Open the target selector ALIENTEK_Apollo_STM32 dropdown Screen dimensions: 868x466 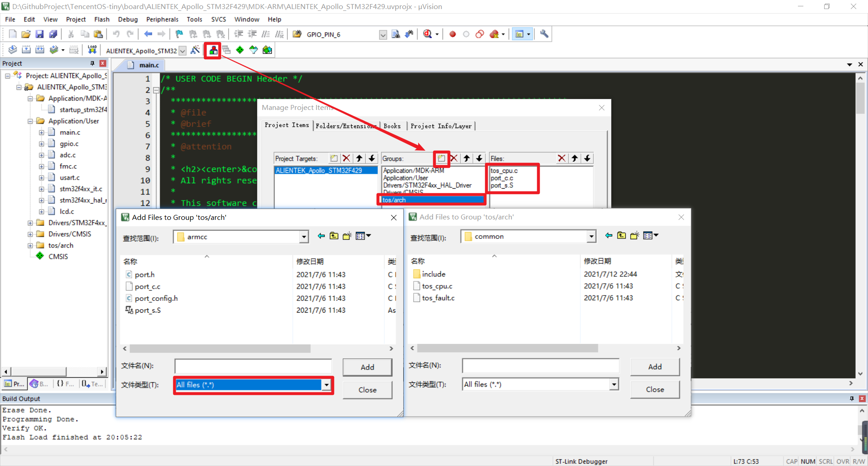pyautogui.click(x=183, y=51)
